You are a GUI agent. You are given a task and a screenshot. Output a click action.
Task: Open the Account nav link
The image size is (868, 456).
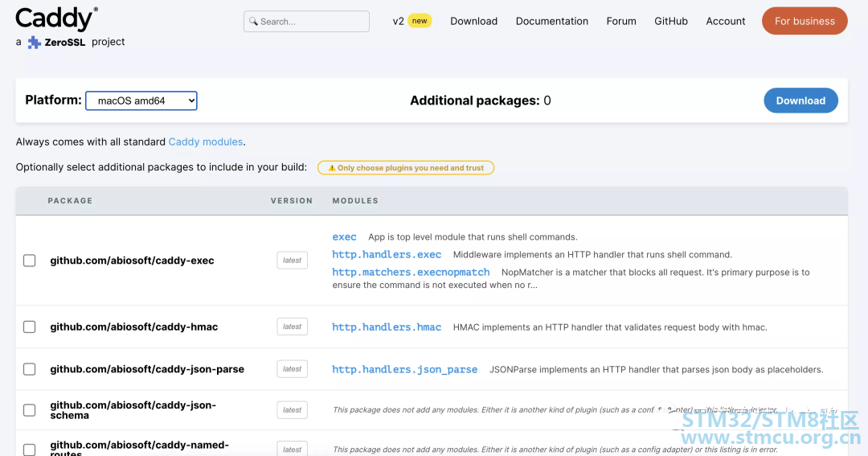(x=725, y=21)
